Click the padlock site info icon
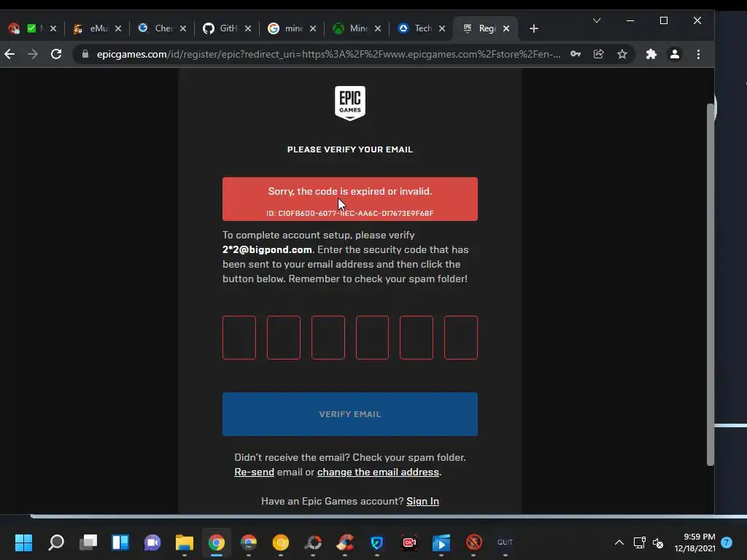This screenshot has height=560, width=747. [x=85, y=54]
